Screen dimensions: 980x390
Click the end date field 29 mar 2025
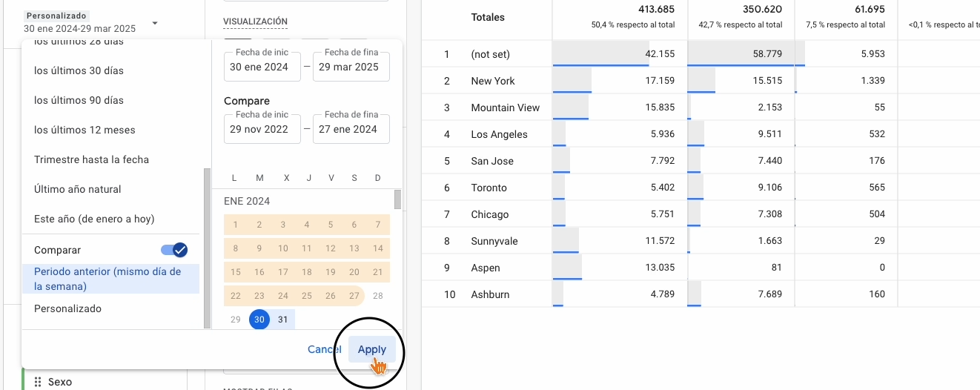(x=351, y=67)
